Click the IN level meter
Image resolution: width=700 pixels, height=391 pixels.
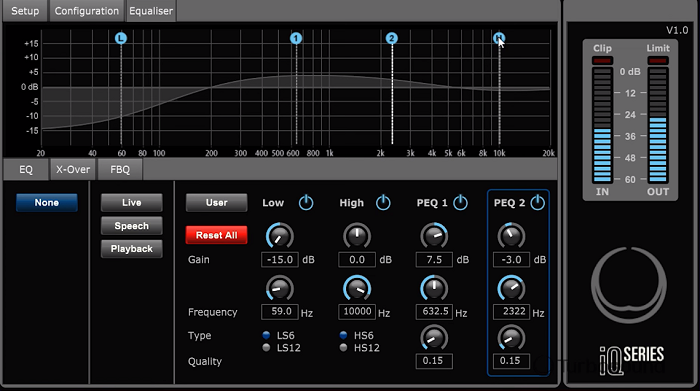(x=602, y=125)
